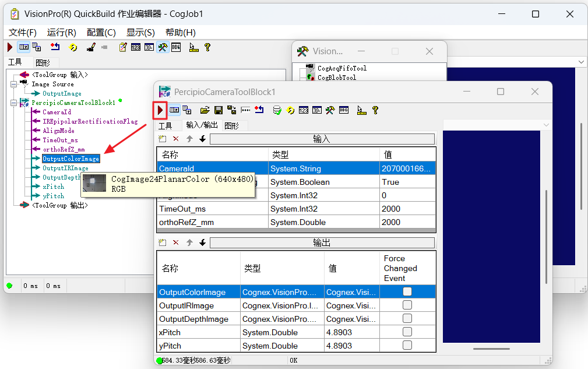Screen dimensions: 588x369
Task: Delete the selected input with the red X
Action: tap(176, 139)
